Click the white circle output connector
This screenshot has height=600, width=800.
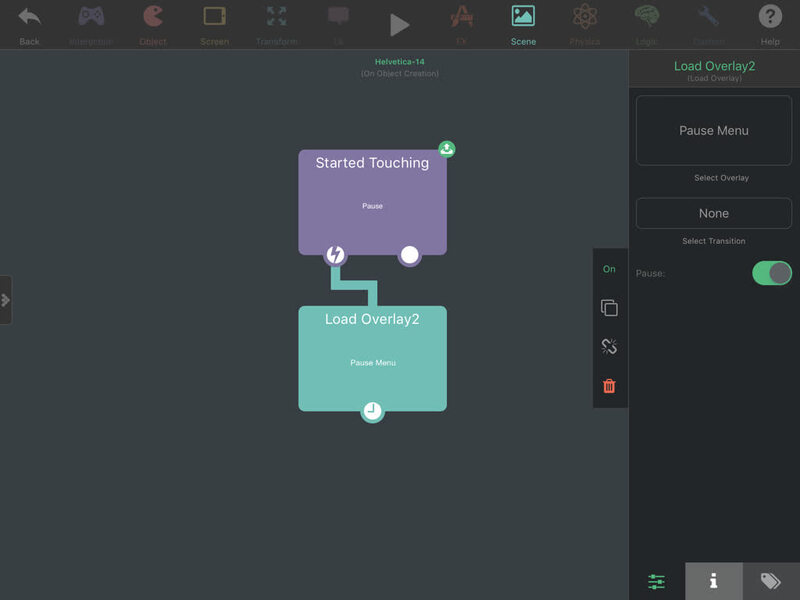click(410, 255)
